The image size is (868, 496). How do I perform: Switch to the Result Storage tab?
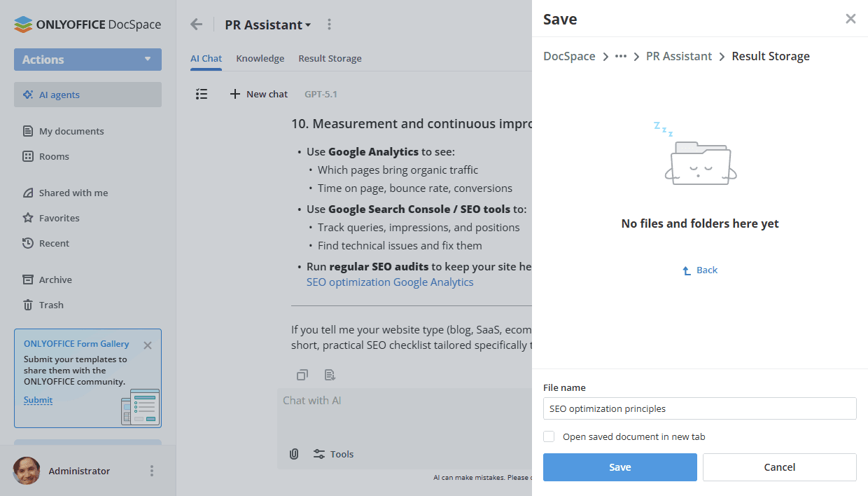coord(330,58)
